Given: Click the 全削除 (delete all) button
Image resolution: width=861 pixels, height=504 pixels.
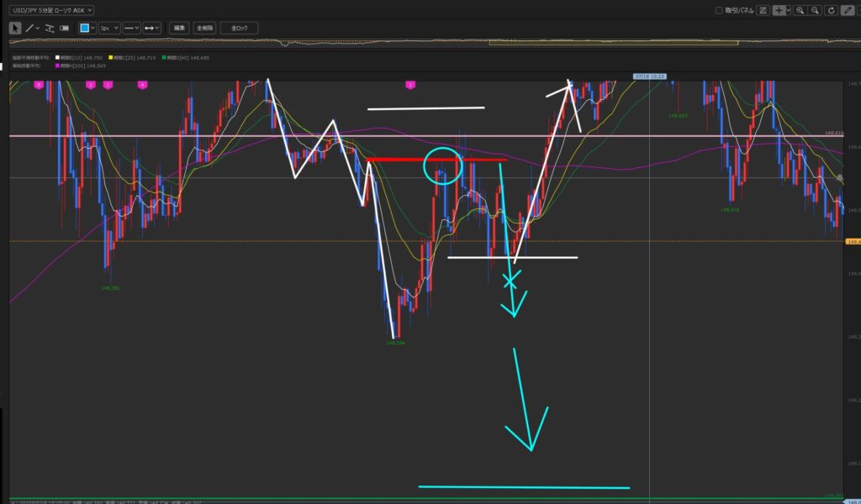Looking at the screenshot, I should pos(204,28).
